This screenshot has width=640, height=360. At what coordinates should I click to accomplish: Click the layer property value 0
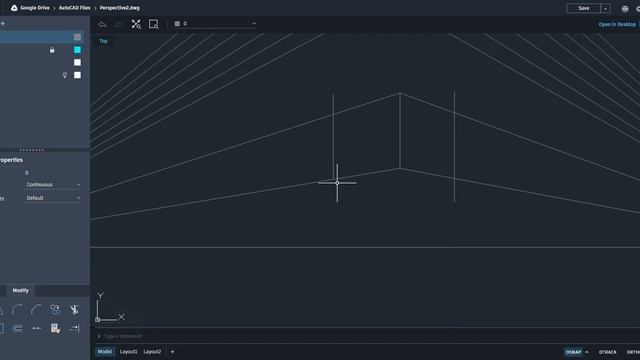27,173
